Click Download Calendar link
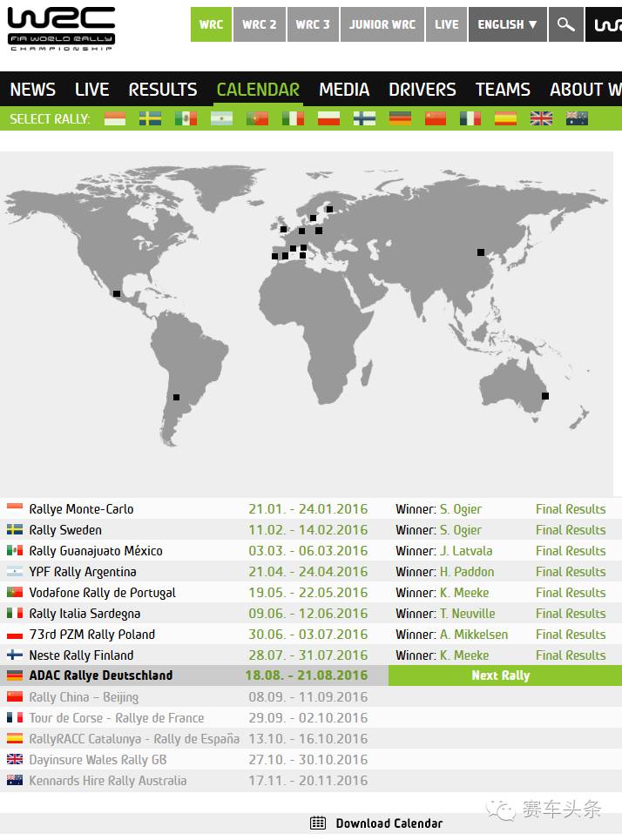 click(389, 823)
